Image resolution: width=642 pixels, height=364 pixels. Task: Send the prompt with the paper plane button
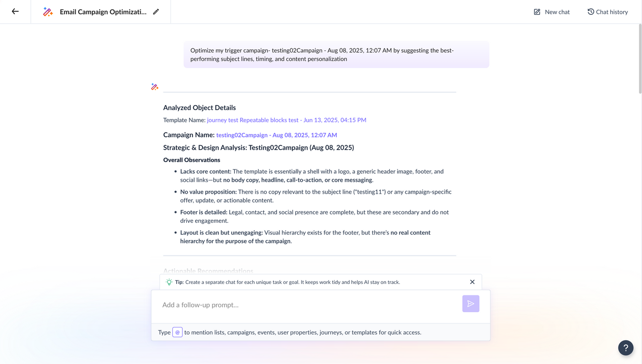[x=470, y=304]
